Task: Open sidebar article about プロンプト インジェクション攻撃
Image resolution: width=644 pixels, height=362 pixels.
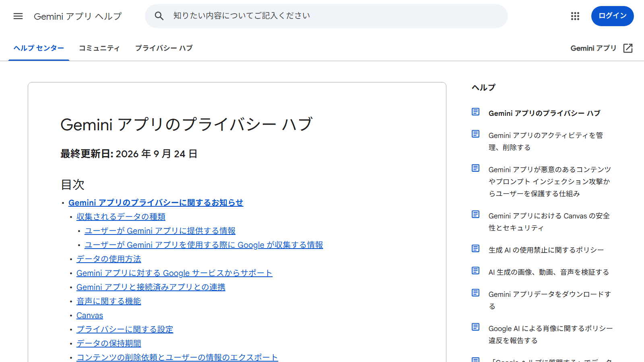Action: [549, 182]
